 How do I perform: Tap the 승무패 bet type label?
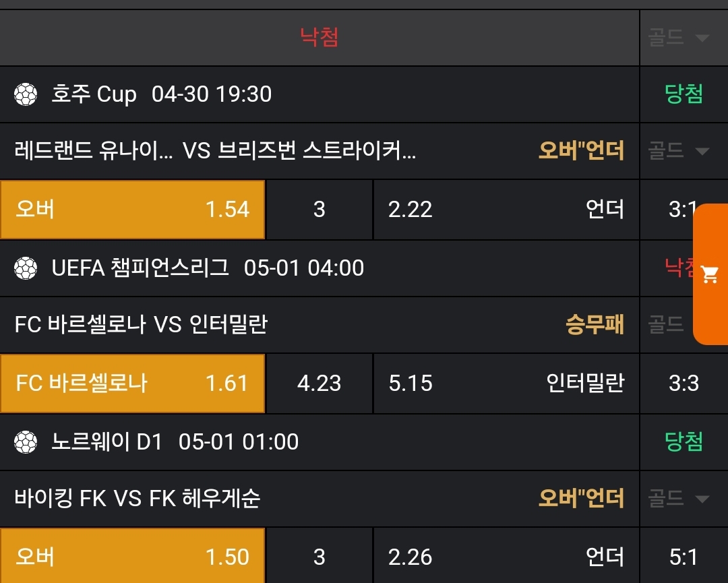pyautogui.click(x=595, y=325)
